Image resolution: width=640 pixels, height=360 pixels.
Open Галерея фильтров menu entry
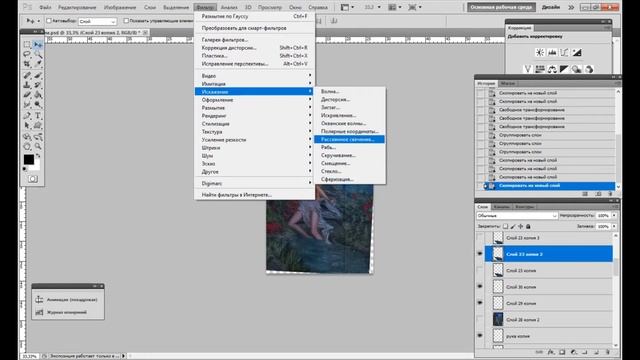(254, 40)
